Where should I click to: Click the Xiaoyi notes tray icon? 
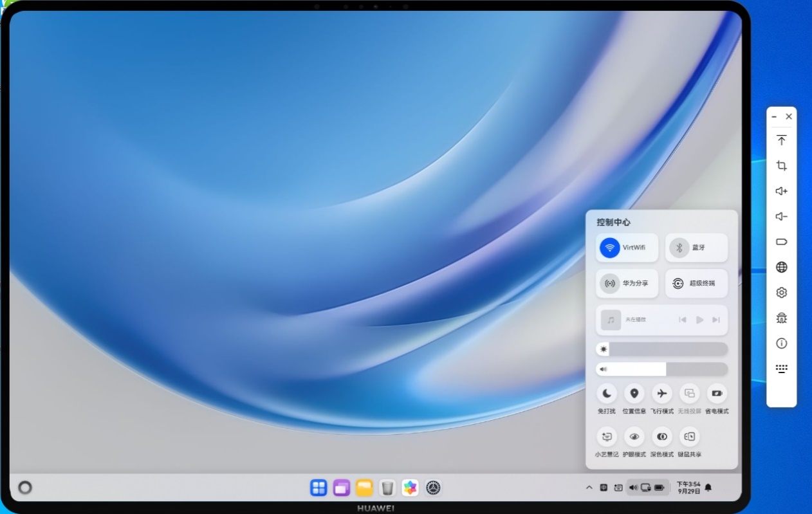coord(618,488)
